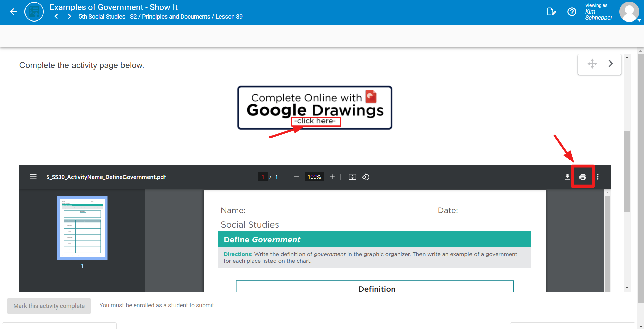Go to previous lesson item chevron
The height and width of the screenshot is (329, 644).
(56, 17)
